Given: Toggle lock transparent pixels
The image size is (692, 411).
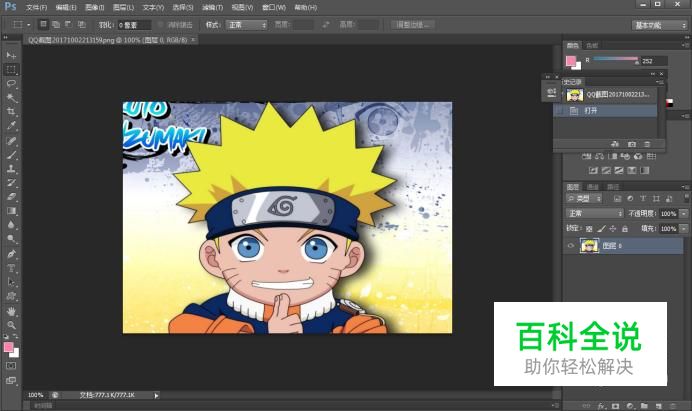Looking at the screenshot, I should coord(589,229).
